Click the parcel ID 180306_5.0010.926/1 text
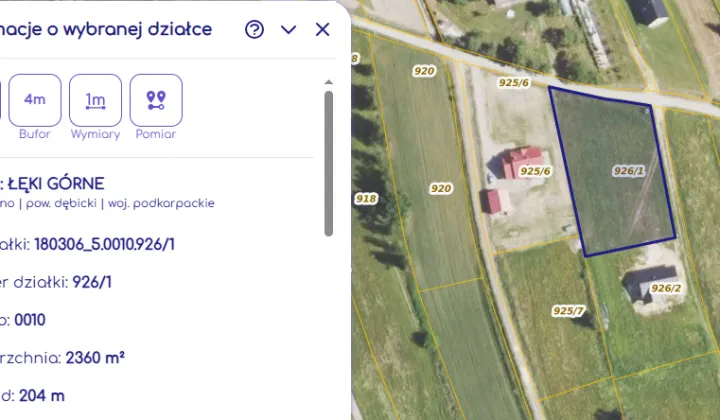The width and height of the screenshot is (720, 420). 105,244
